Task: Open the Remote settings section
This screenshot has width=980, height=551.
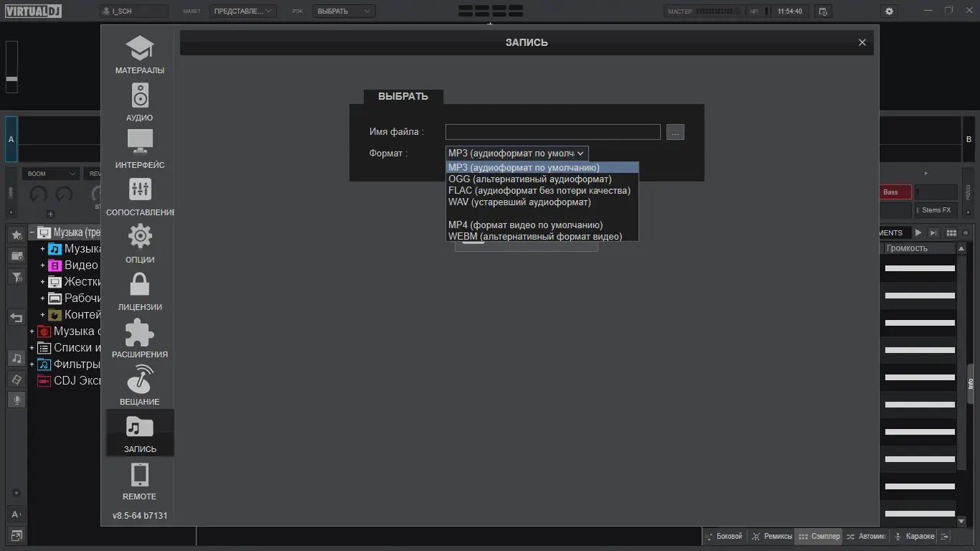Action: click(x=140, y=481)
